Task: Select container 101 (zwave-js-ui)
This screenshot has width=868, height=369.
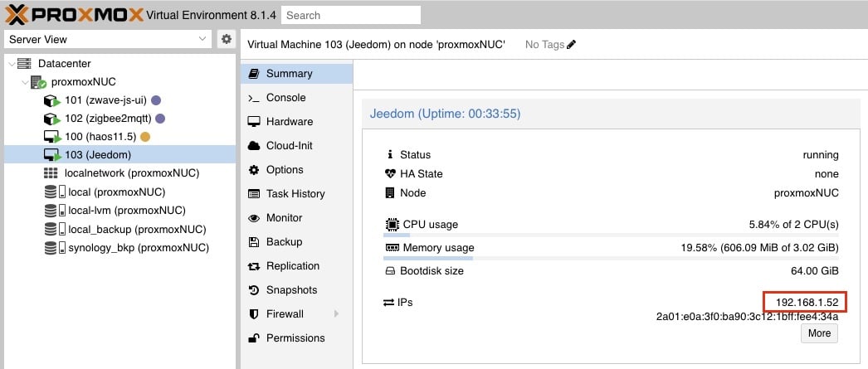Action: pyautogui.click(x=105, y=100)
